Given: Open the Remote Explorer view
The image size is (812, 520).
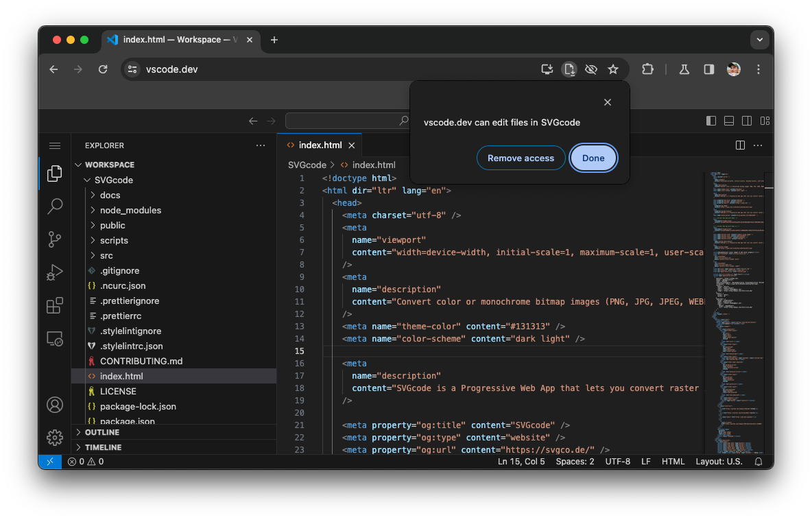Looking at the screenshot, I should (x=55, y=338).
